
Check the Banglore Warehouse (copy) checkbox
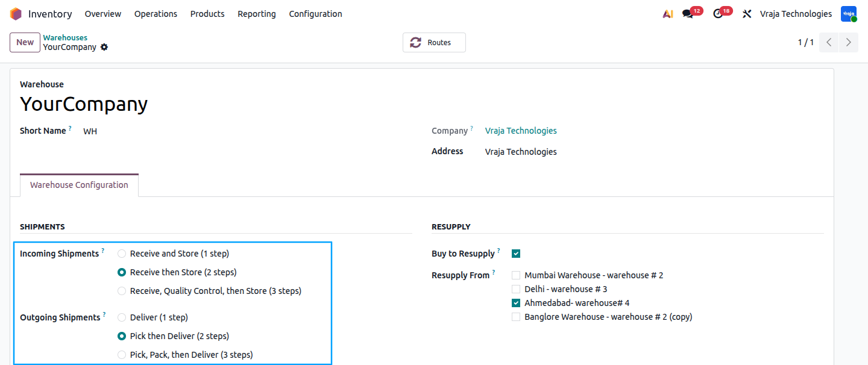point(516,317)
